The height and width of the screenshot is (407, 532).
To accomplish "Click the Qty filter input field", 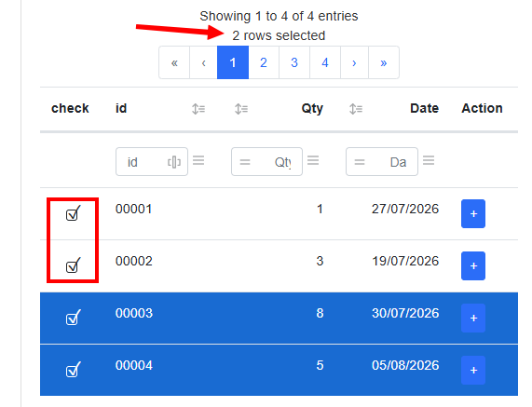I will click(266, 161).
